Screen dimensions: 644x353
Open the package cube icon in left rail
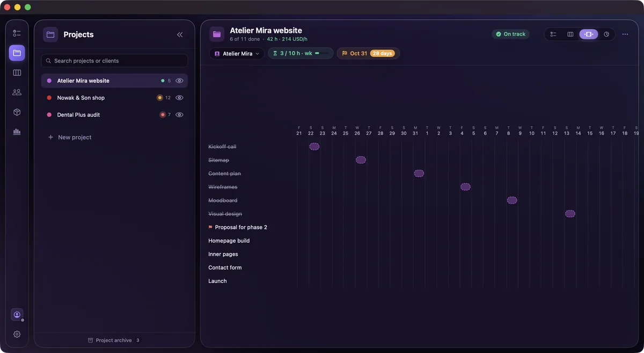17,112
